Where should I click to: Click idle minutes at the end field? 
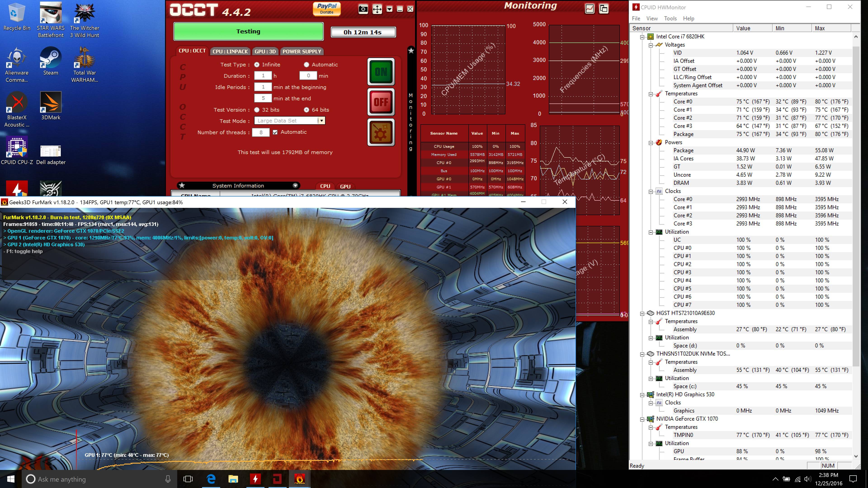coord(263,98)
